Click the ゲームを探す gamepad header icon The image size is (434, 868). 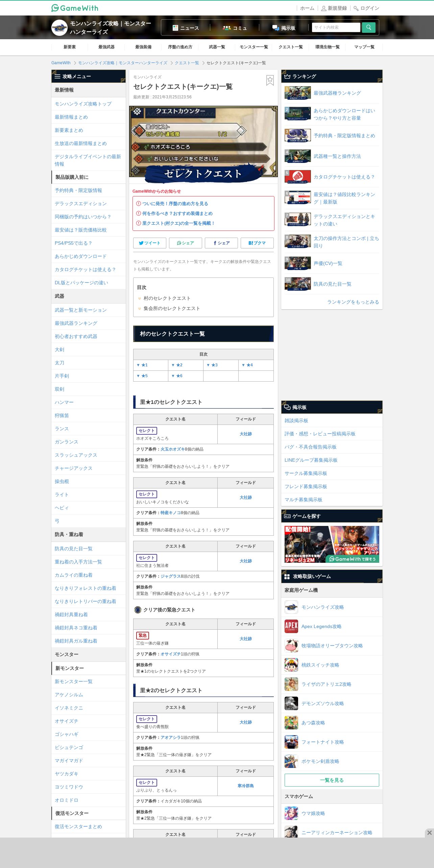pyautogui.click(x=287, y=516)
